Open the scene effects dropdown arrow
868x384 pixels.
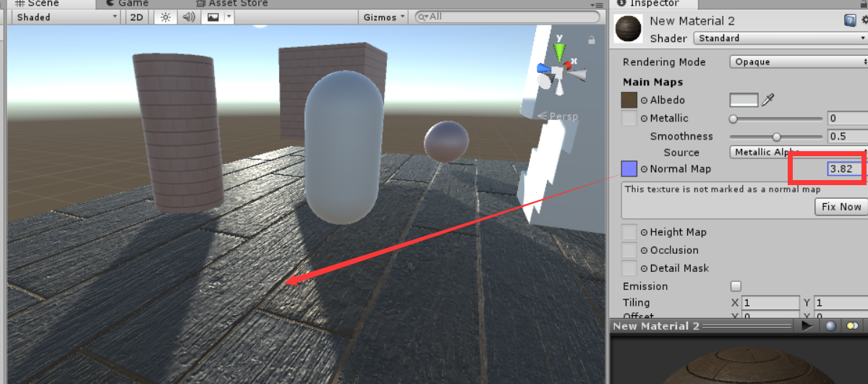[x=229, y=17]
